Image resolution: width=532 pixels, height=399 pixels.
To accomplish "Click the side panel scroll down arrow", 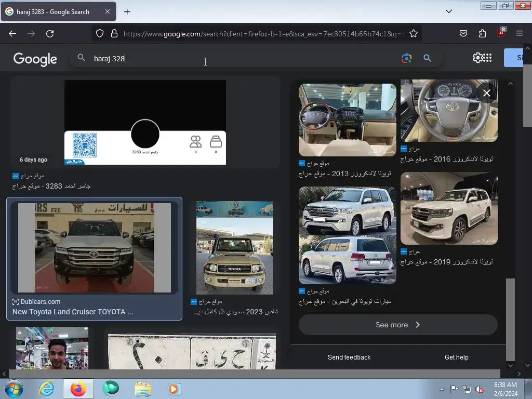I will 510,365.
